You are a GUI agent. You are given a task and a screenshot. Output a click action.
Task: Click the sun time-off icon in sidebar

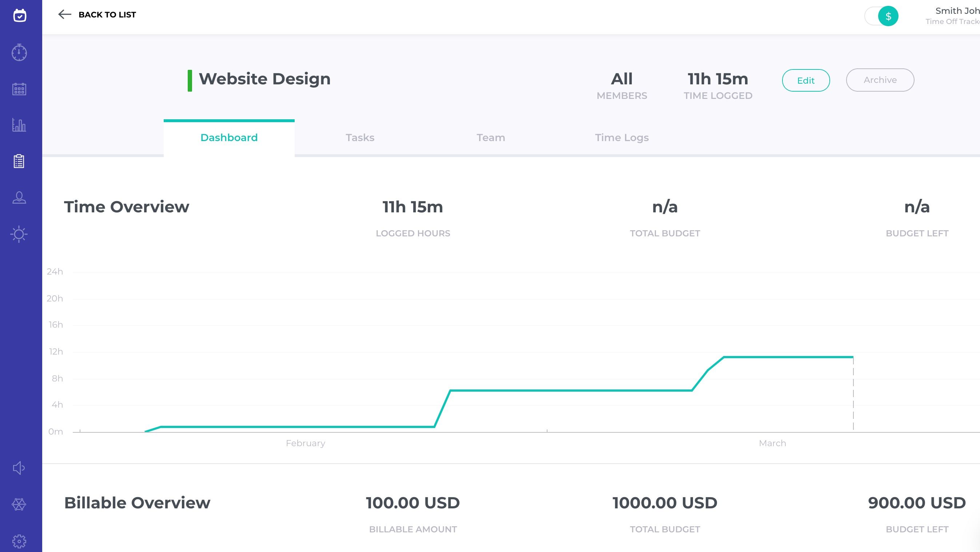click(19, 234)
